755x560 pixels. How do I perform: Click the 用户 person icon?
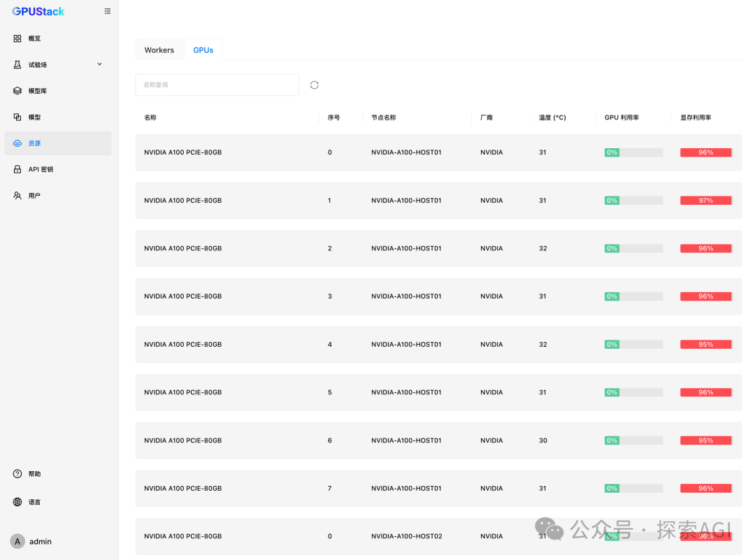(x=17, y=196)
